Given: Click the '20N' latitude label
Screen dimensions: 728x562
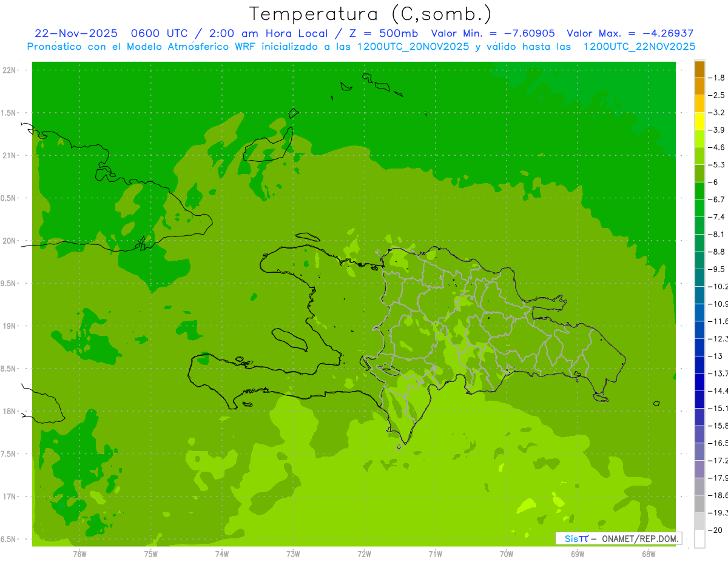Looking at the screenshot, I should pos(10,241).
